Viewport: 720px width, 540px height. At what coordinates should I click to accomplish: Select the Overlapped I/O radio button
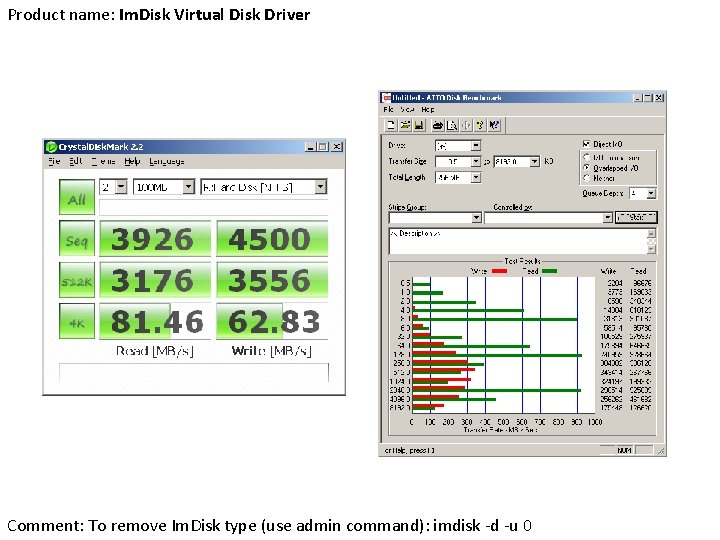pyautogui.click(x=586, y=168)
